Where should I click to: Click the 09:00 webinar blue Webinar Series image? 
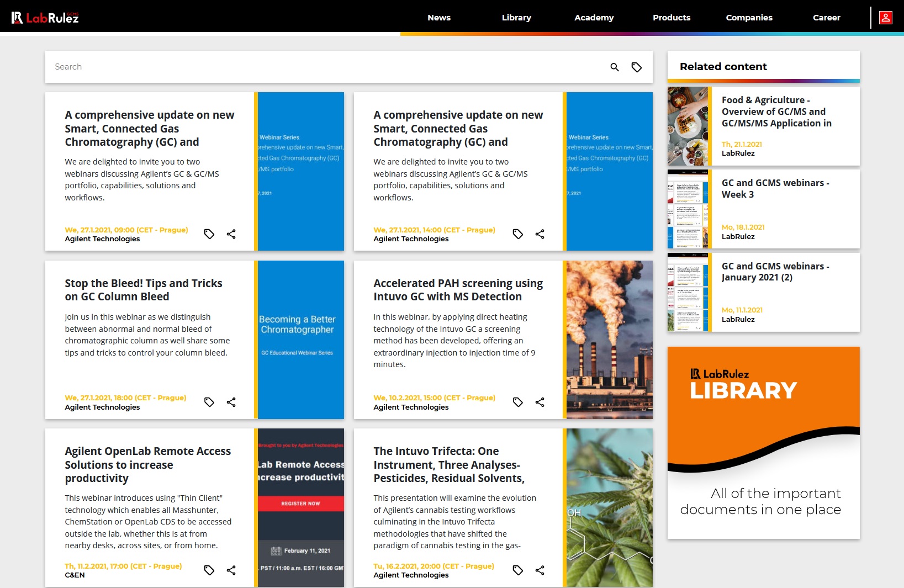(301, 171)
